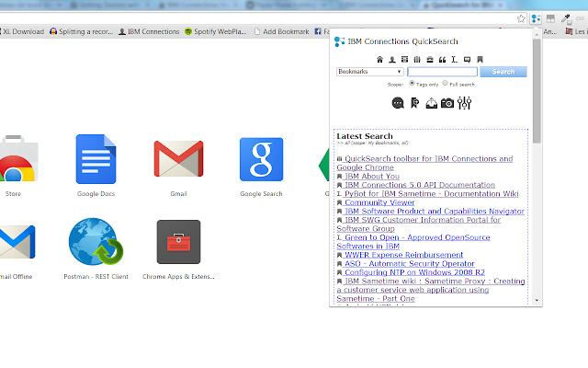Select the Wikis text-cursor icon

click(x=455, y=59)
